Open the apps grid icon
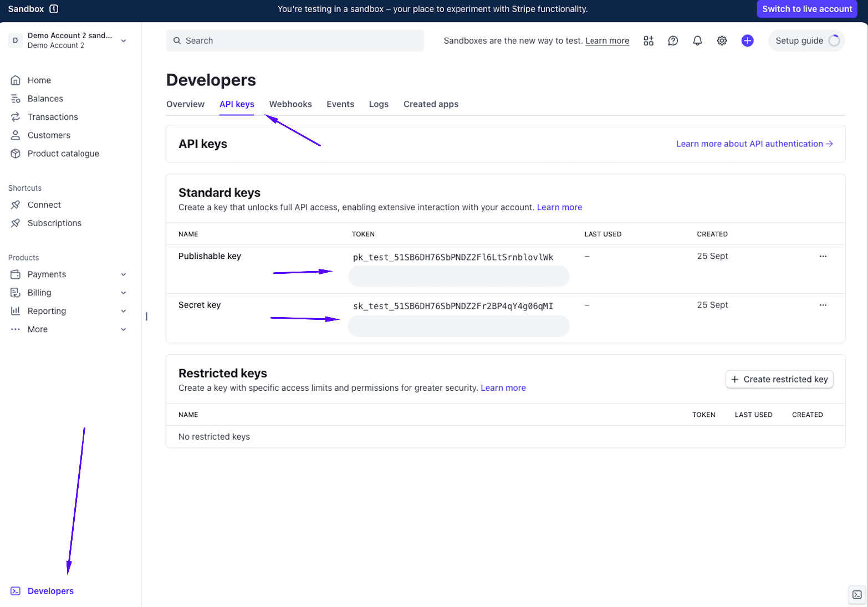Viewport: 868px width, 607px height. tap(649, 40)
